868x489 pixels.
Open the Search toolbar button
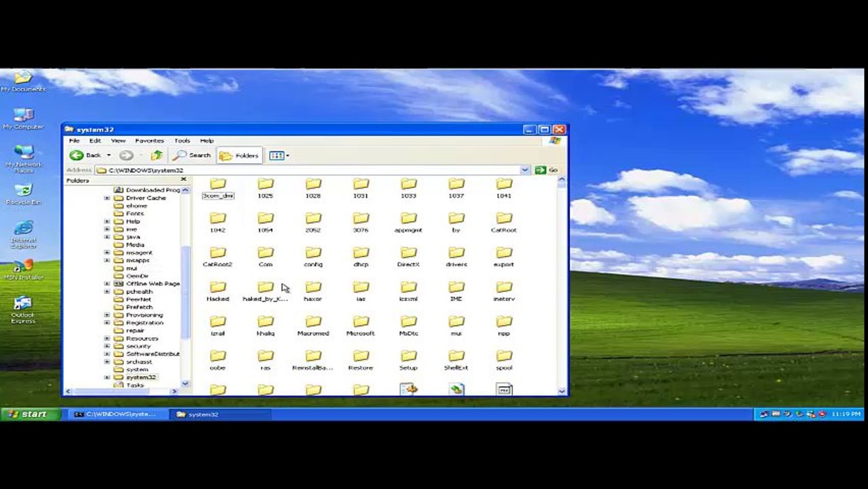[192, 156]
